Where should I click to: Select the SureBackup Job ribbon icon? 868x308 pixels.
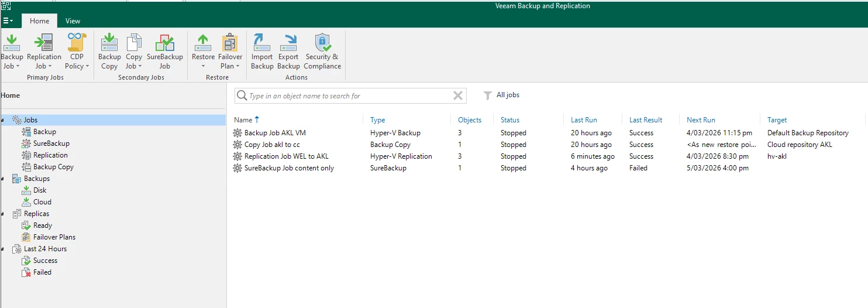[x=164, y=43]
